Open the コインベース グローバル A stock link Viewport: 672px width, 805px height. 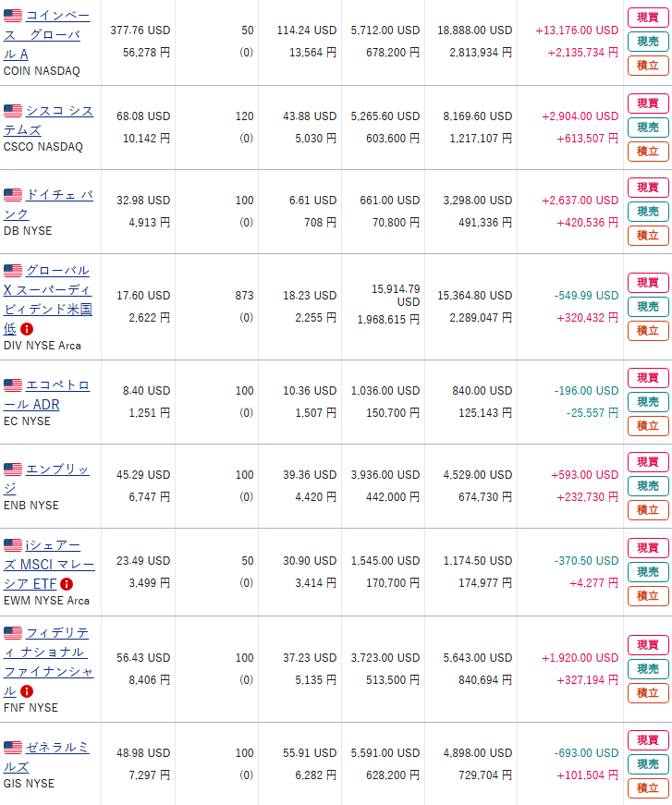tap(47, 35)
